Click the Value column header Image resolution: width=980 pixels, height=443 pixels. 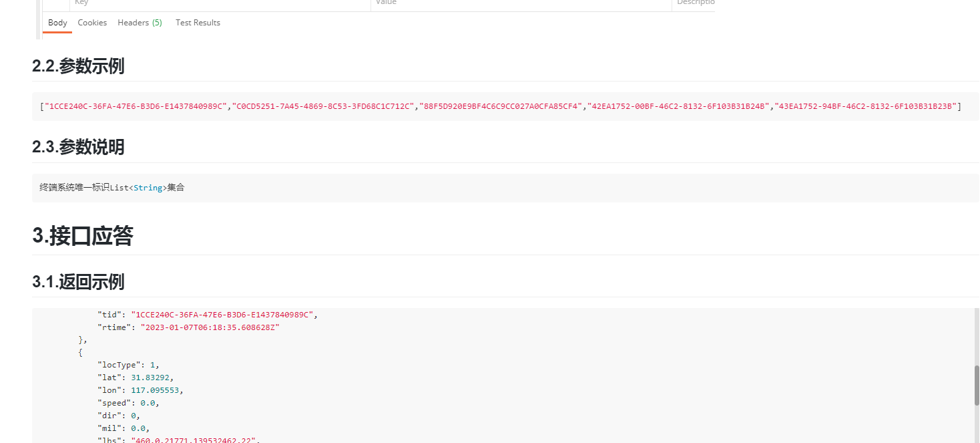point(386,3)
